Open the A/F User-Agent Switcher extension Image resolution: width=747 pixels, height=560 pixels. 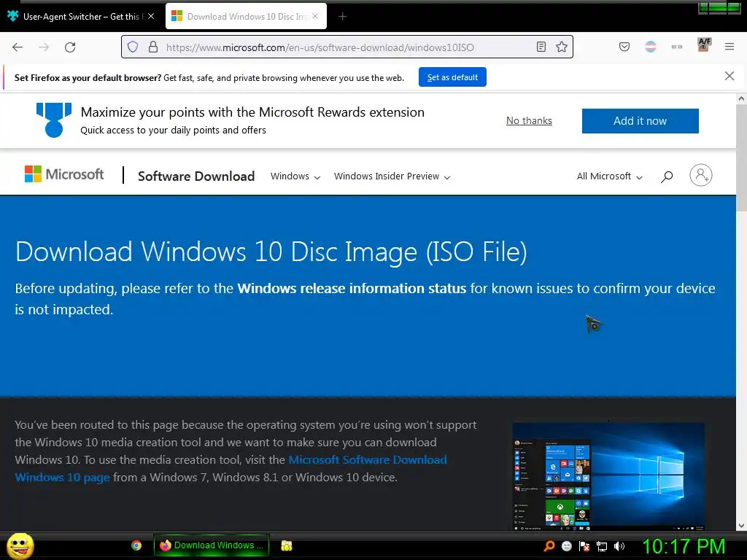pos(704,44)
